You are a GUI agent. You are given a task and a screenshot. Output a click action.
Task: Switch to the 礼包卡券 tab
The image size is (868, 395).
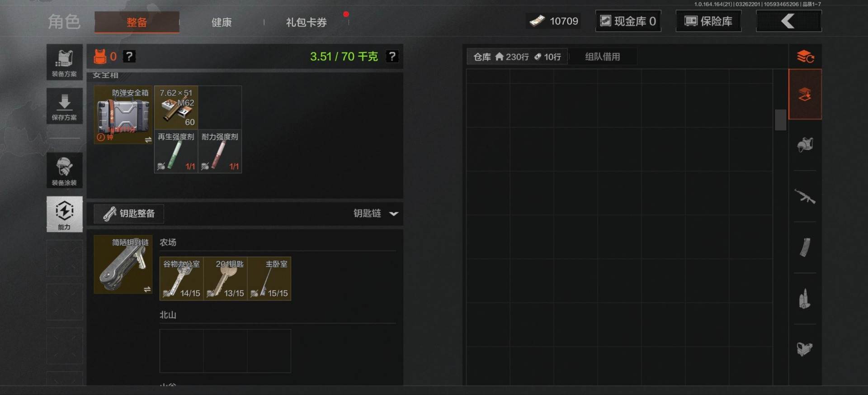pyautogui.click(x=306, y=22)
